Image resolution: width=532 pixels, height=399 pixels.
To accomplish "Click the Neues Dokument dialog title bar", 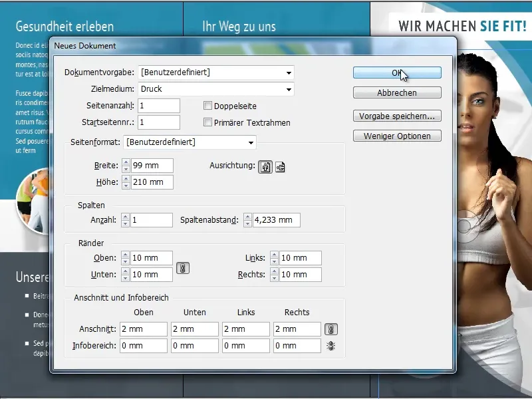I will pyautogui.click(x=253, y=46).
